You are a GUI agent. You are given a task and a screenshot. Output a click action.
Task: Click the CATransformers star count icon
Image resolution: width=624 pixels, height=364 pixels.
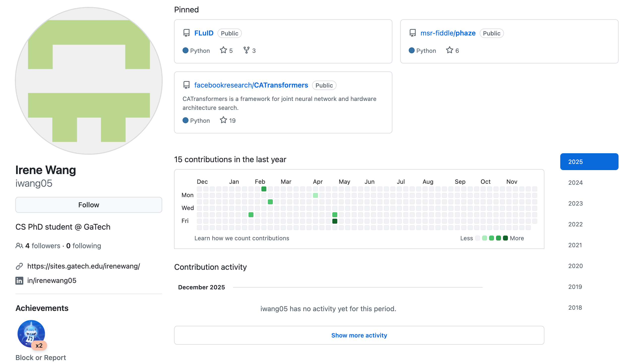pos(223,120)
